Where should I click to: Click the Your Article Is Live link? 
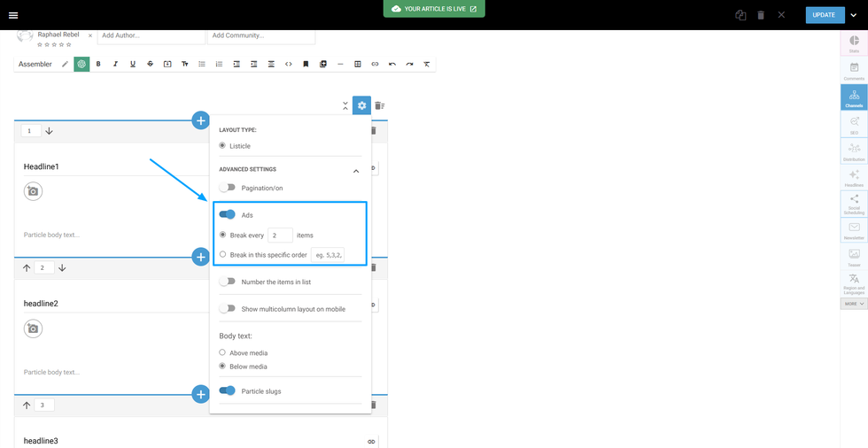434,9
